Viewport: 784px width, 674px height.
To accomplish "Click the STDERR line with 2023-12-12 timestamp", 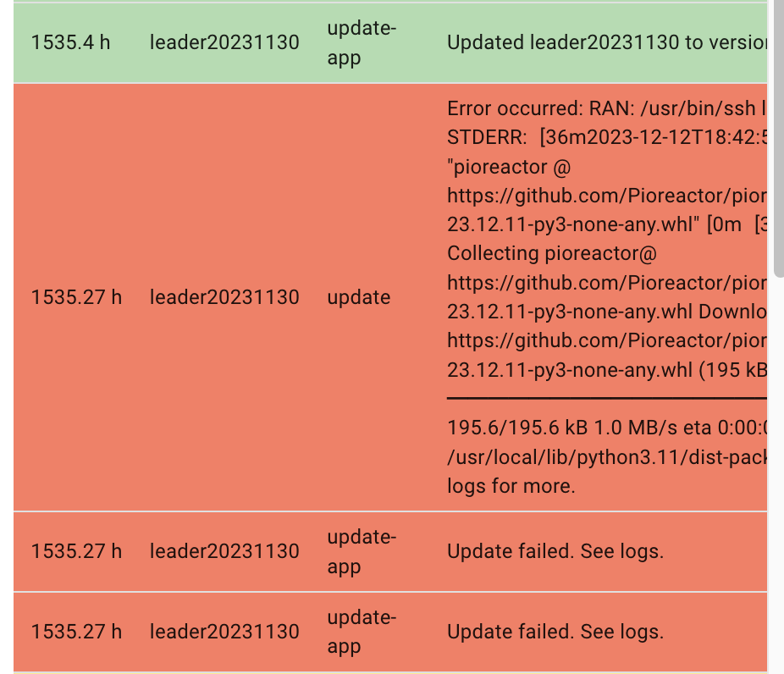I will 607,137.
